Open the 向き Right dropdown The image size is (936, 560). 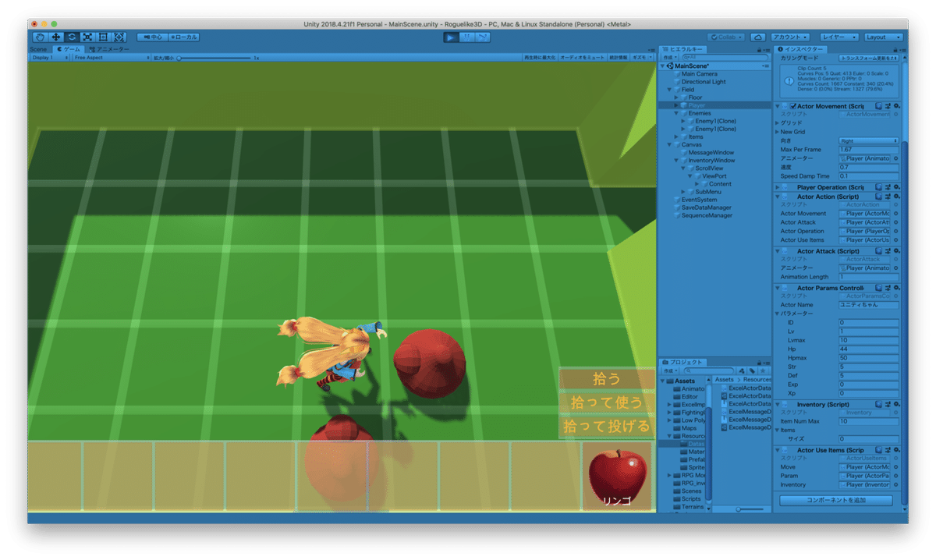point(869,141)
